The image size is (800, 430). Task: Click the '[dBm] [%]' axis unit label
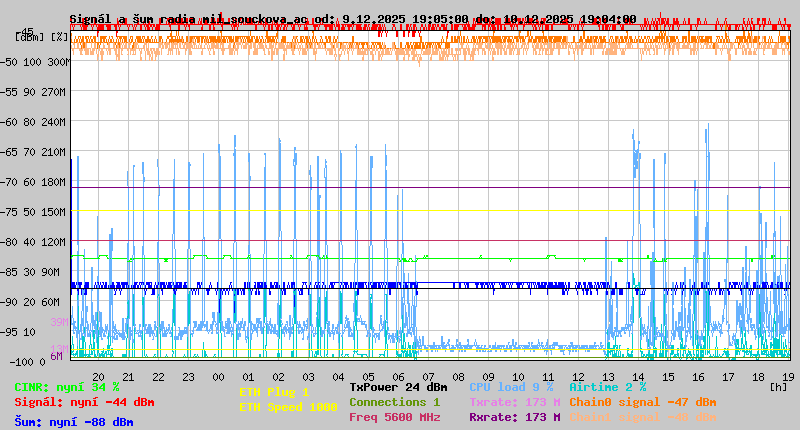click(x=42, y=37)
